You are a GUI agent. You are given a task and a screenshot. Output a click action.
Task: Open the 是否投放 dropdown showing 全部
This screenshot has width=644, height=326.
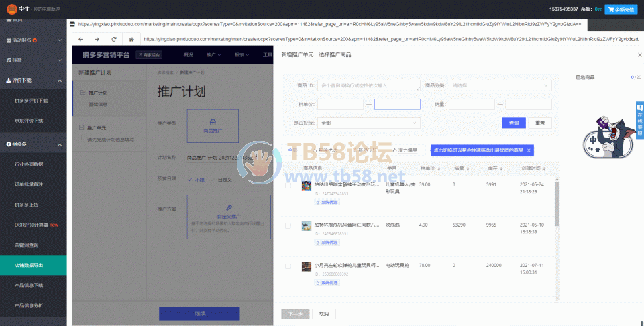point(369,123)
